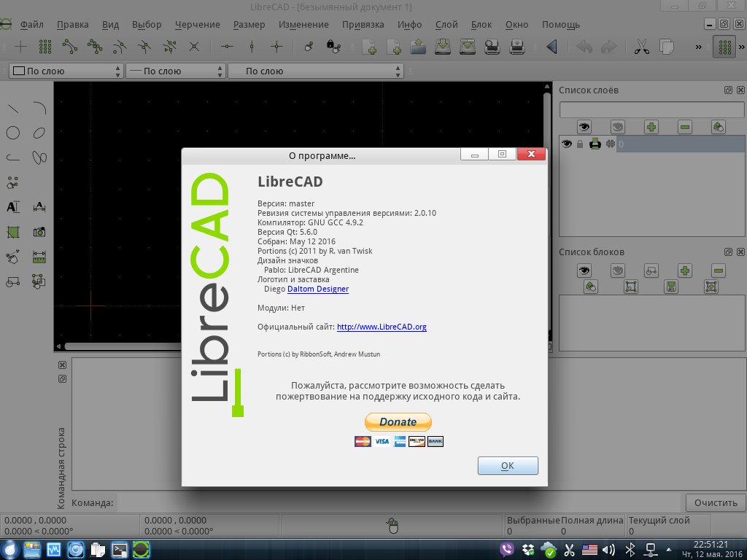Toggle free snap crosshair icon
Screen dimensions: 747x560
[x=21, y=47]
